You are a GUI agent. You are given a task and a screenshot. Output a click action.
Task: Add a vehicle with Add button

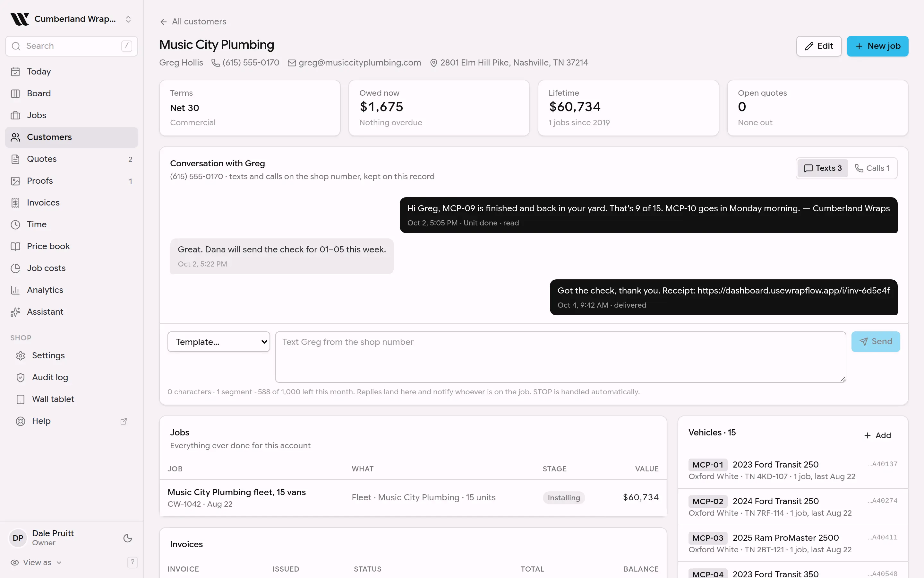[877, 435]
